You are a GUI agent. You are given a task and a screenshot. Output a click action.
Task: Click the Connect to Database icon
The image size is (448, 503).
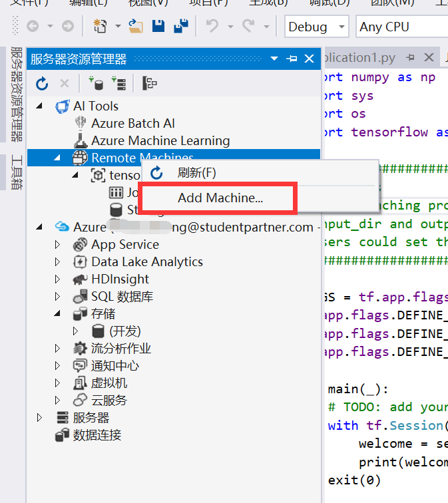96,83
